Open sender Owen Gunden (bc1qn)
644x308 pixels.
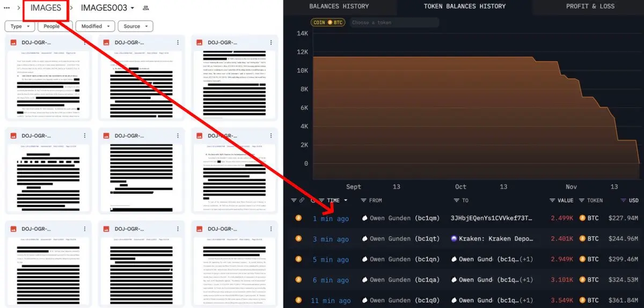[x=401, y=259]
